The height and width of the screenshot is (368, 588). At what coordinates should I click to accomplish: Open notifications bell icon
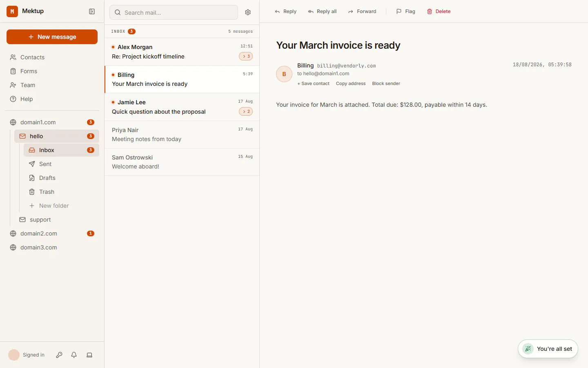74,355
